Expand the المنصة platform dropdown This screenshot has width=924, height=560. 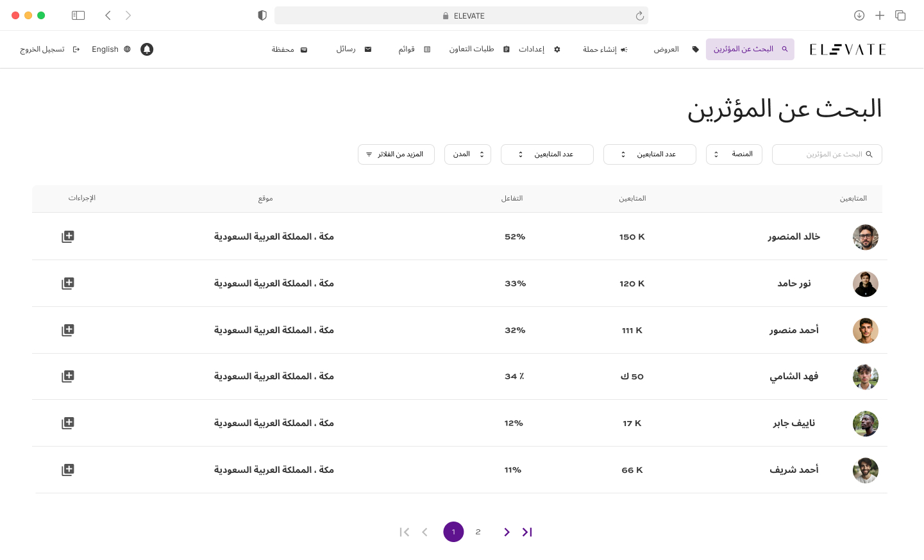(x=734, y=154)
